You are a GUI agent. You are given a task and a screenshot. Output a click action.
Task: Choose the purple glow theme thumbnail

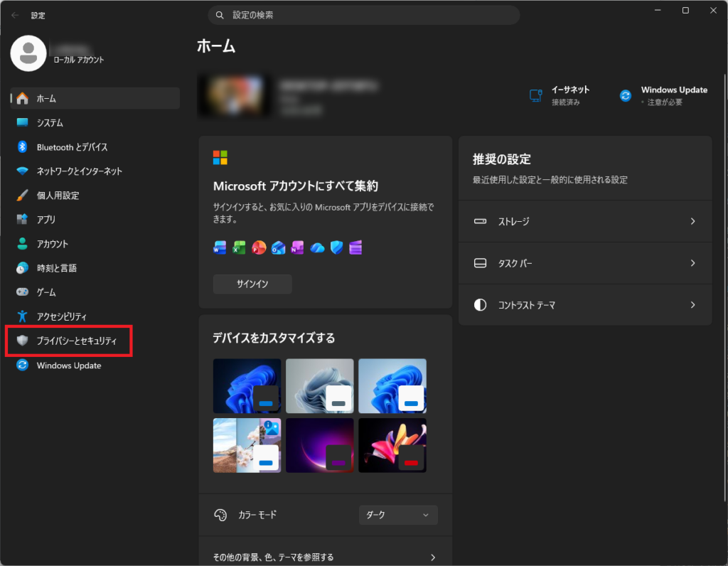point(319,445)
